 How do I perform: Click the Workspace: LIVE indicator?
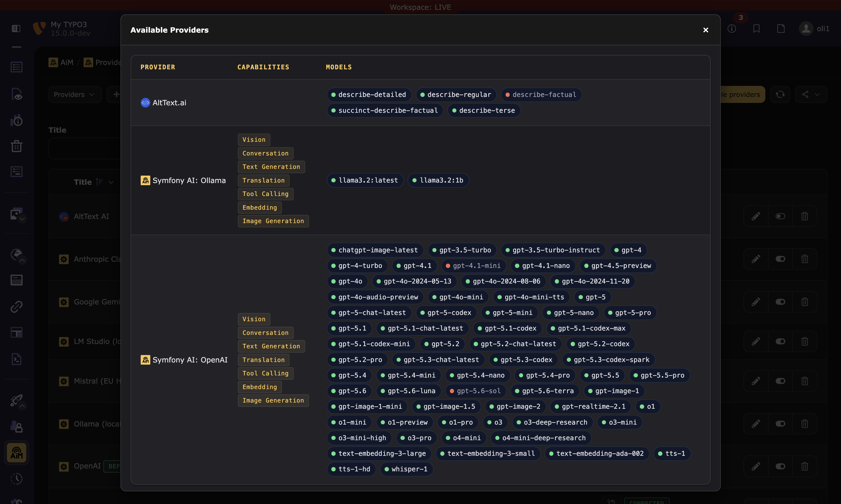[x=420, y=7]
